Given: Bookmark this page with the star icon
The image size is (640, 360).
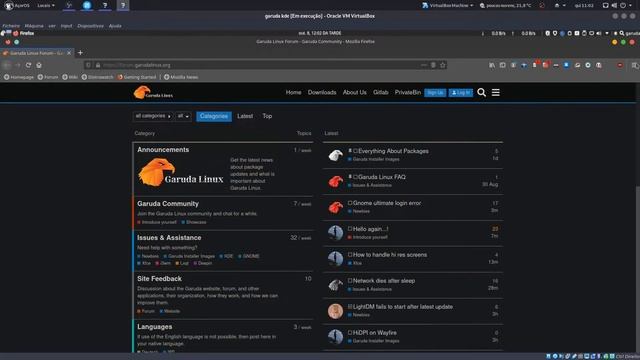Looking at the screenshot, I should (443, 65).
